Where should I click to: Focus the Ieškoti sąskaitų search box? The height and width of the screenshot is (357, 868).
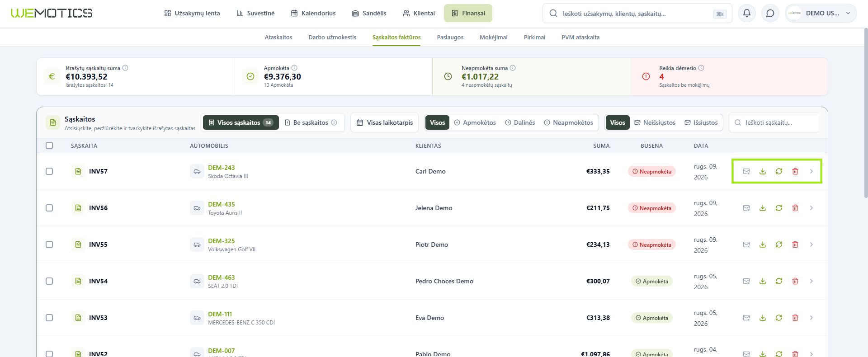point(774,122)
